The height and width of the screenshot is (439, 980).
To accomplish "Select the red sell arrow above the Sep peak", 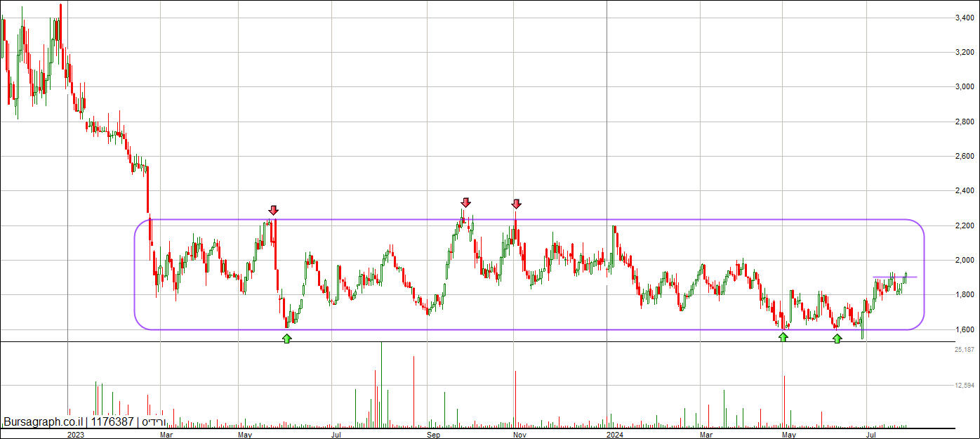I will [465, 202].
